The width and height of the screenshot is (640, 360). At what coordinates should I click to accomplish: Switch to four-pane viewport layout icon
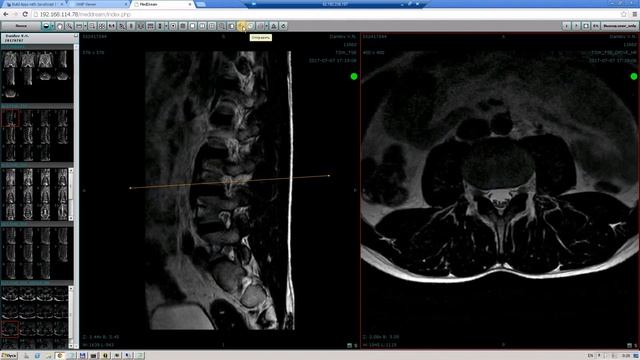pyautogui.click(x=212, y=26)
